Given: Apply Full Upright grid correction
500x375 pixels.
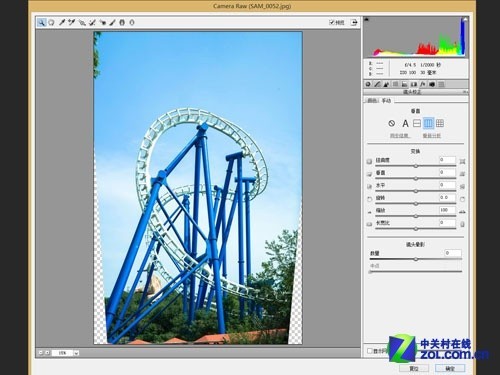Looking at the screenshot, I should pos(440,123).
